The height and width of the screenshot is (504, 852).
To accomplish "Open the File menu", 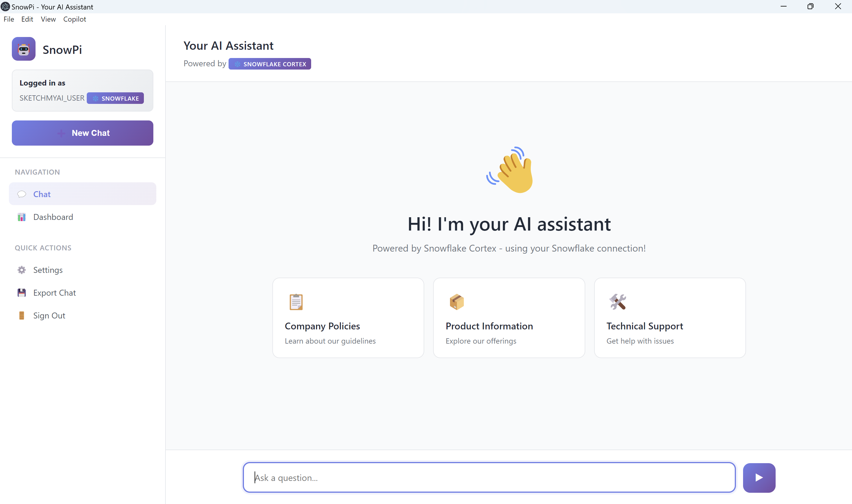I will point(9,19).
